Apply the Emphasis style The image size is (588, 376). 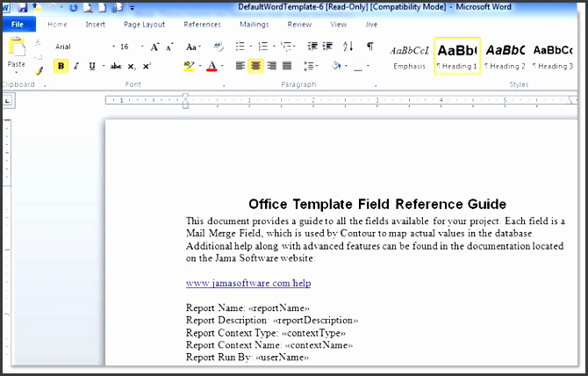point(409,56)
